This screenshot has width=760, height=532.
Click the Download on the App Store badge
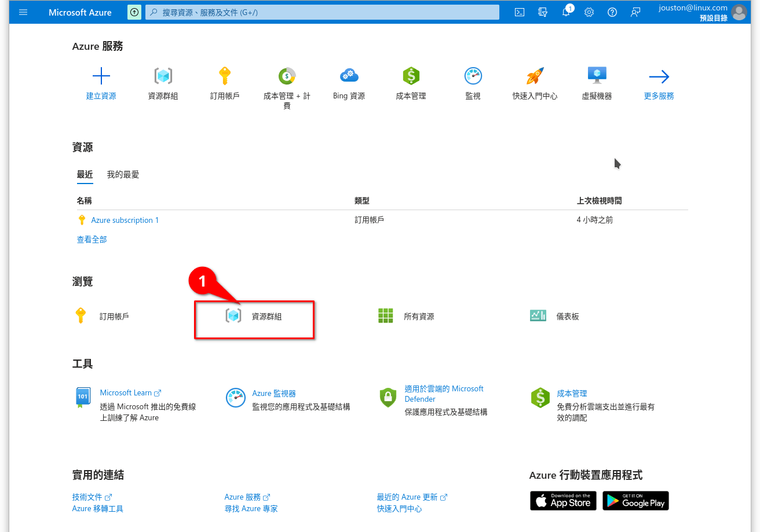[562, 501]
